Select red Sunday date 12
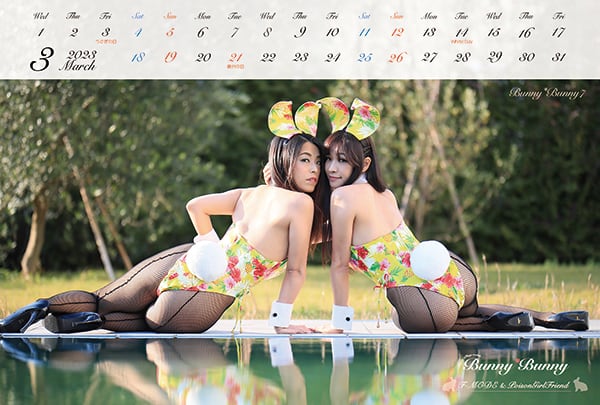600x405 pixels. click(x=397, y=32)
